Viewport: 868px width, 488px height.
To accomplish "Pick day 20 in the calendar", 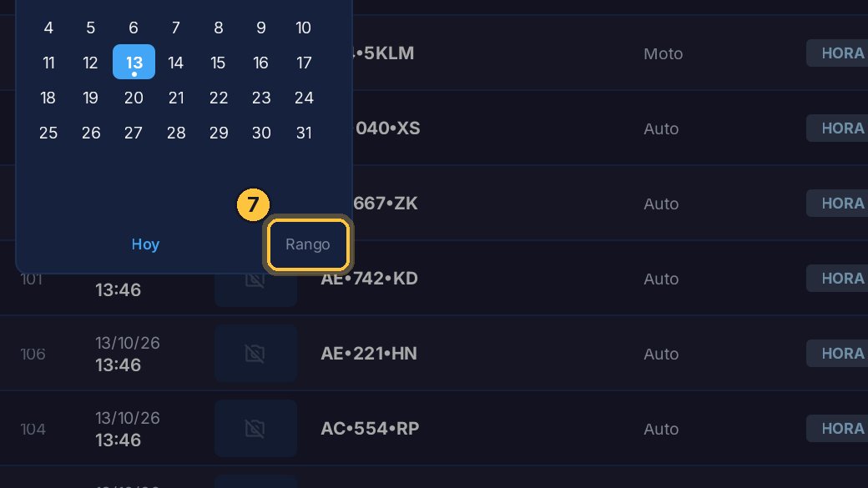I will [x=134, y=98].
